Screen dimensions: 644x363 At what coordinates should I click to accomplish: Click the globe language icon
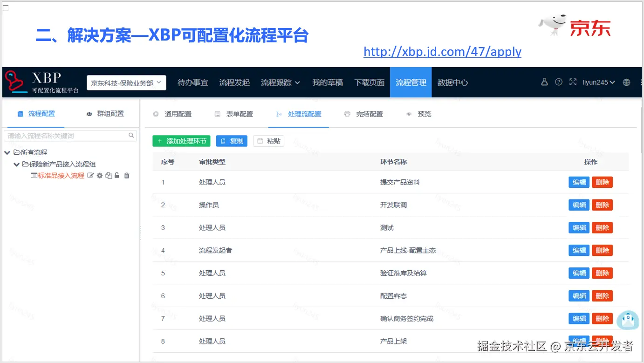(x=626, y=82)
